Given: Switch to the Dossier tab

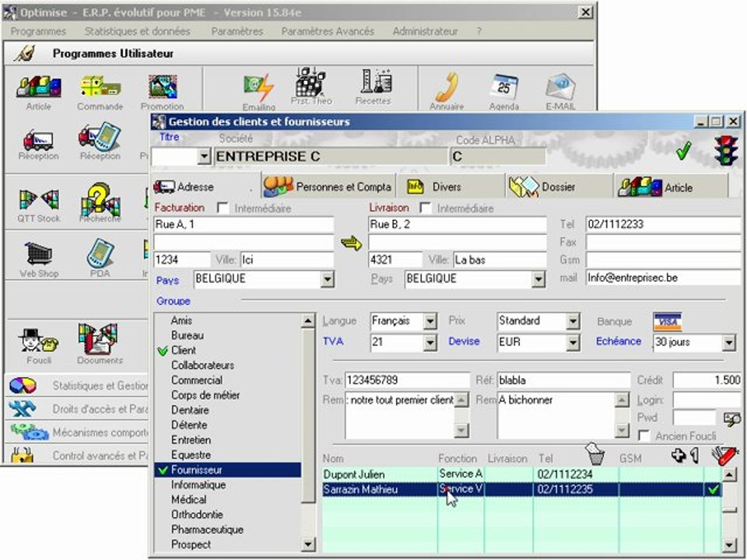Looking at the screenshot, I should [x=559, y=187].
